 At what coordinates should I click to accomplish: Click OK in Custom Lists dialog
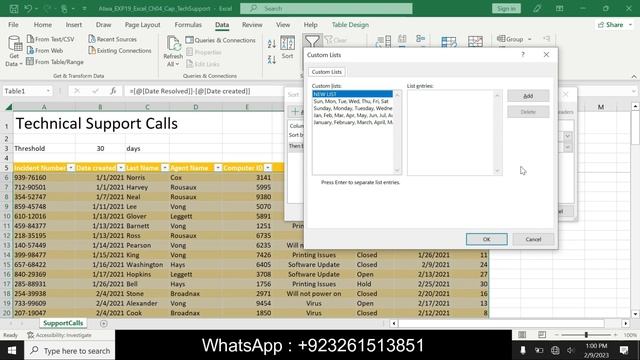[x=487, y=239]
